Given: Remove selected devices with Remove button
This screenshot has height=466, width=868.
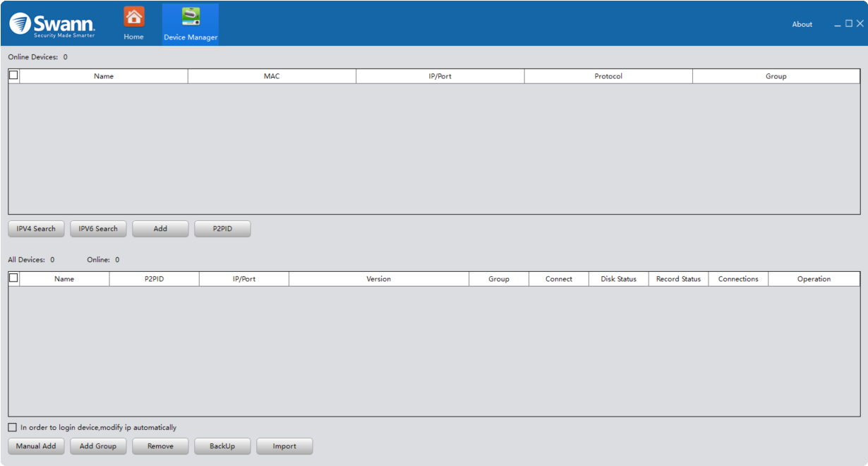Looking at the screenshot, I should coord(160,446).
